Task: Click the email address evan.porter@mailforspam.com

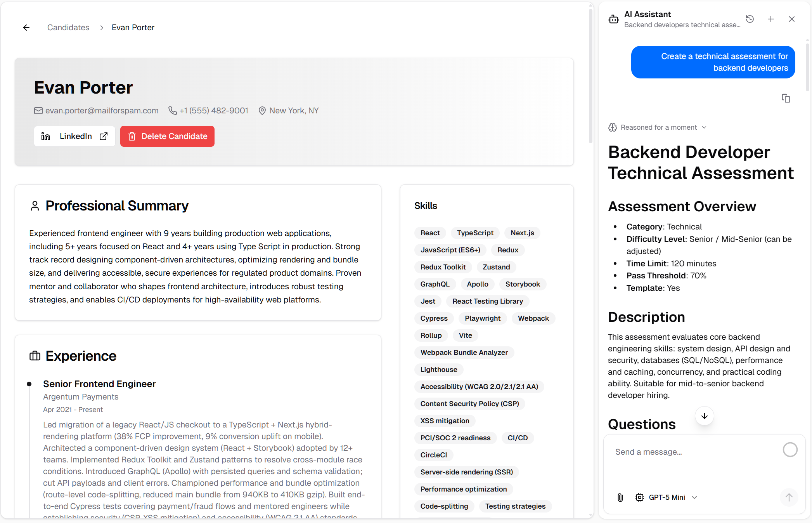Action: [x=102, y=111]
